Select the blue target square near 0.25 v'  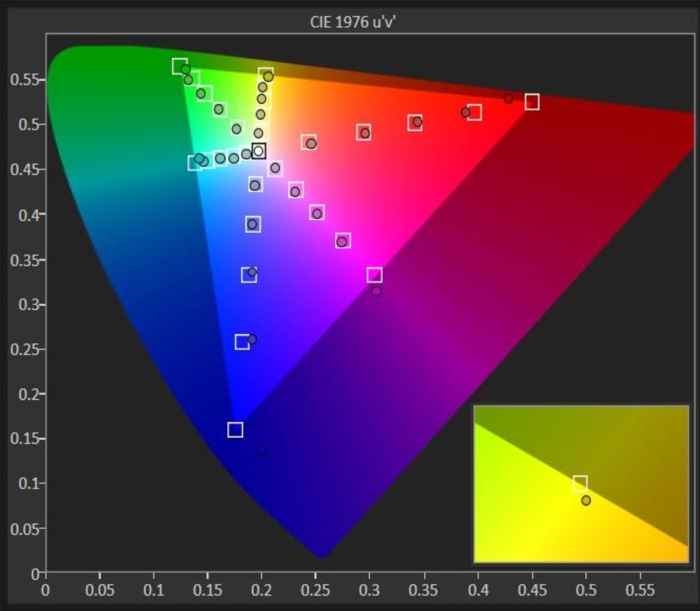(241, 342)
